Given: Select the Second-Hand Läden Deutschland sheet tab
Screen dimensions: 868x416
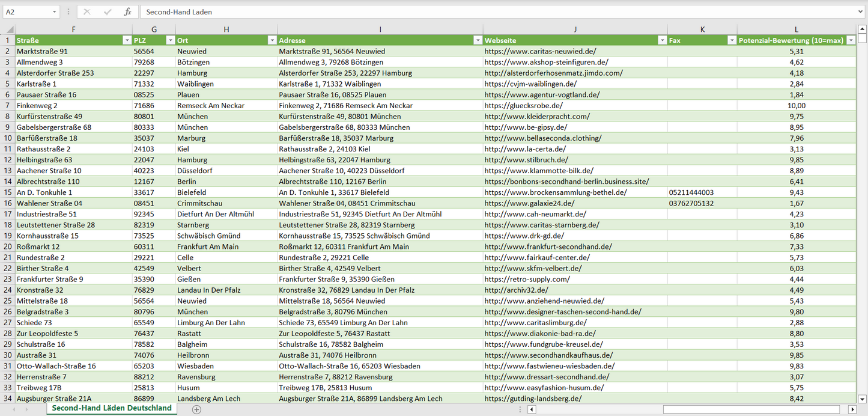Looking at the screenshot, I should 112,408.
